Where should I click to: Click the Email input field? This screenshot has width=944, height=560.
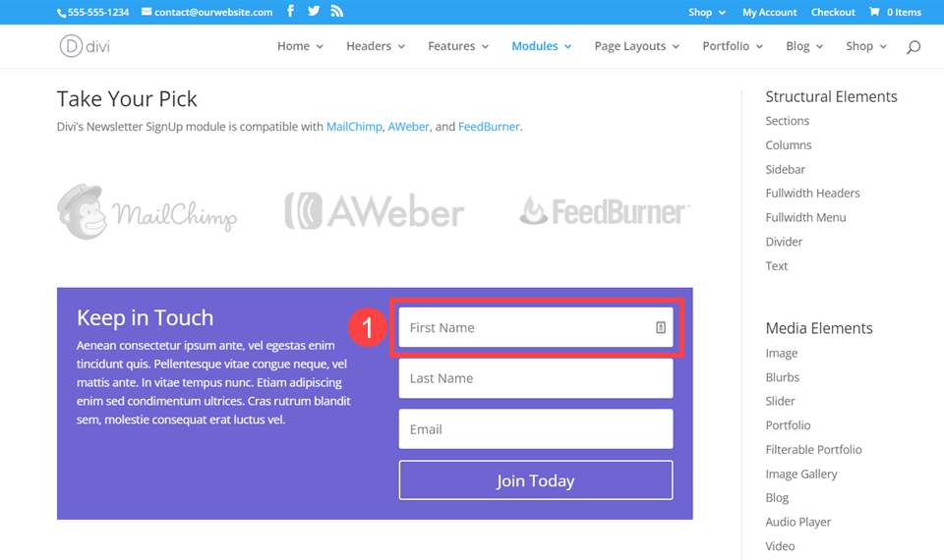(x=536, y=429)
